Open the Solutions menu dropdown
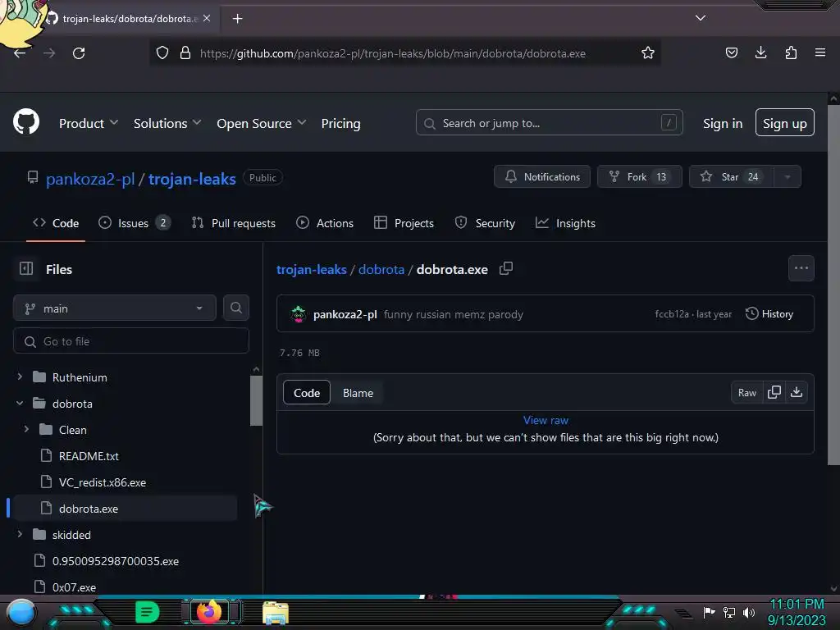The image size is (840, 630). click(167, 123)
